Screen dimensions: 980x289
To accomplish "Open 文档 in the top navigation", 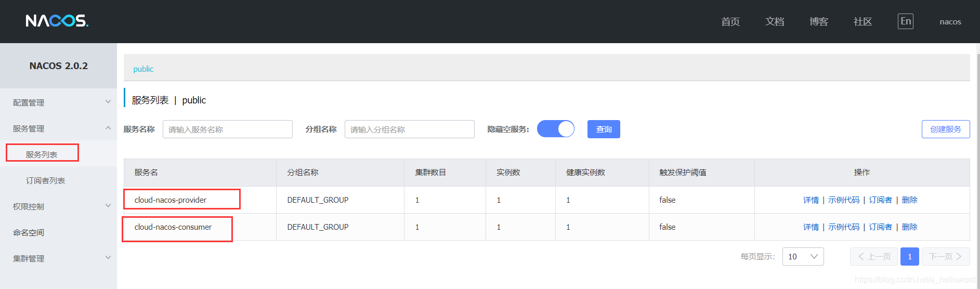I will click(x=775, y=21).
